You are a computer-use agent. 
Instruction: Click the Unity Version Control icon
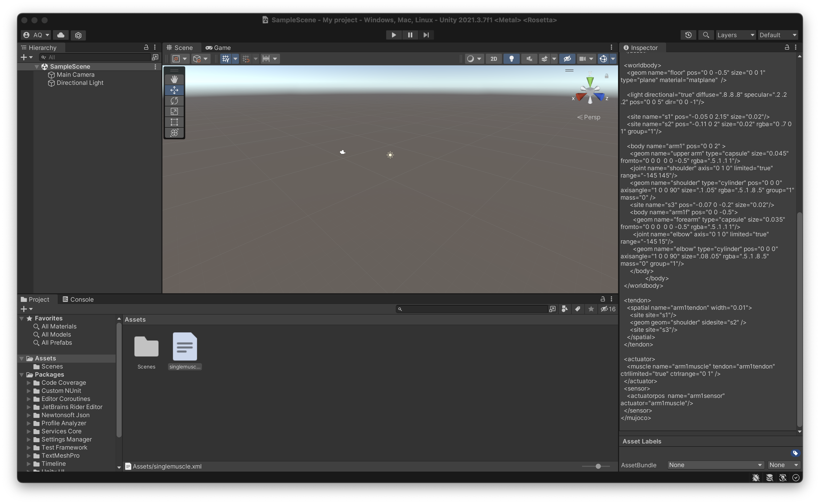78,35
